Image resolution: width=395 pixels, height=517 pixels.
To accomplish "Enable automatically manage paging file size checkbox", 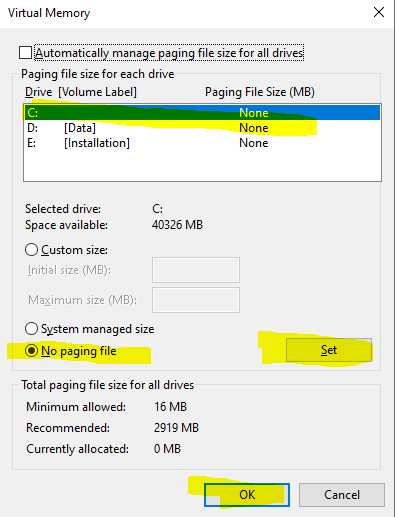I will tap(25, 53).
